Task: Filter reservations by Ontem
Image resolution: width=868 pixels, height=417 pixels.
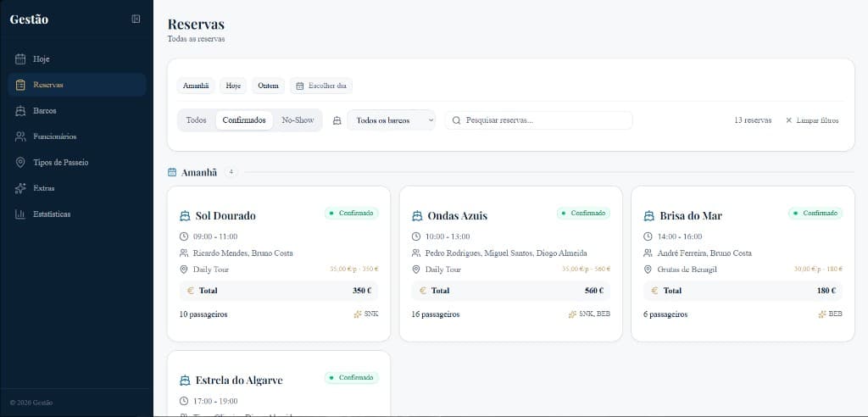Action: 268,86
